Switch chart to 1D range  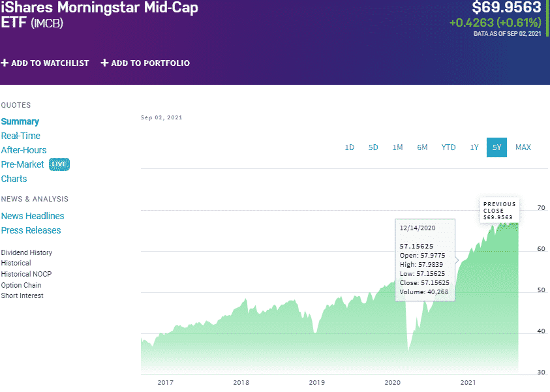pyautogui.click(x=349, y=147)
